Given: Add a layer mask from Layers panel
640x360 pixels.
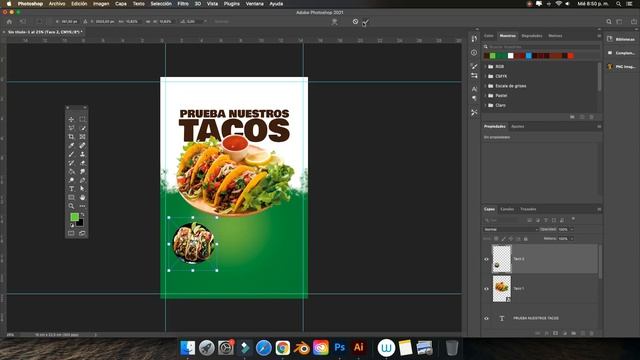Looking at the screenshot, I should coord(555,333).
